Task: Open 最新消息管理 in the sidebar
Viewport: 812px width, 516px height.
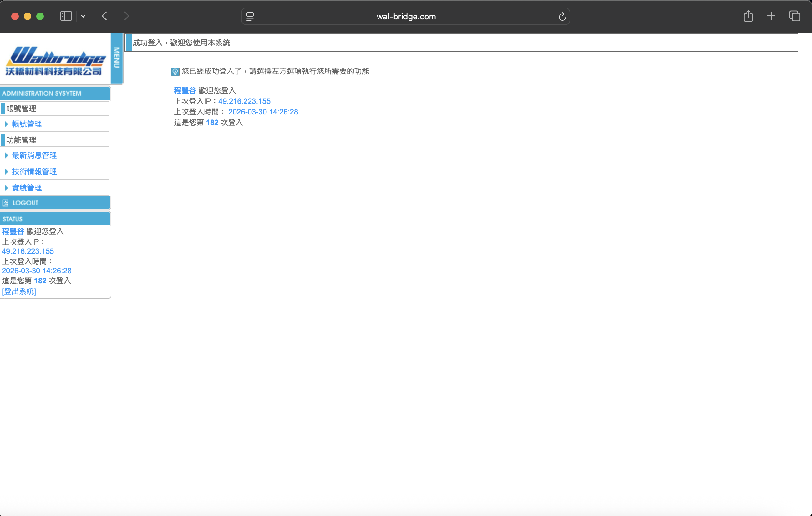Action: [34, 155]
